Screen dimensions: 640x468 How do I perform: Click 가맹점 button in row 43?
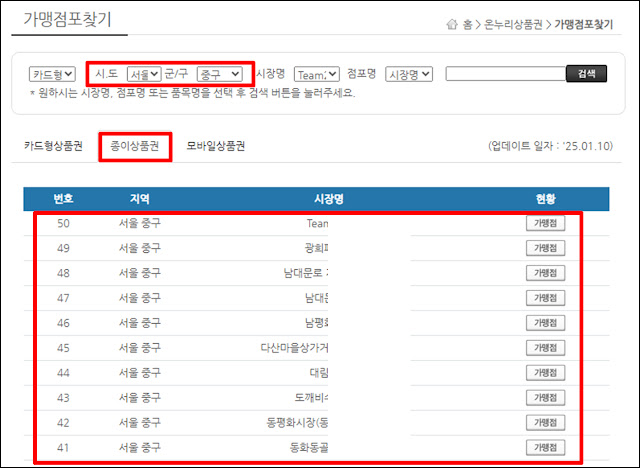click(x=545, y=397)
